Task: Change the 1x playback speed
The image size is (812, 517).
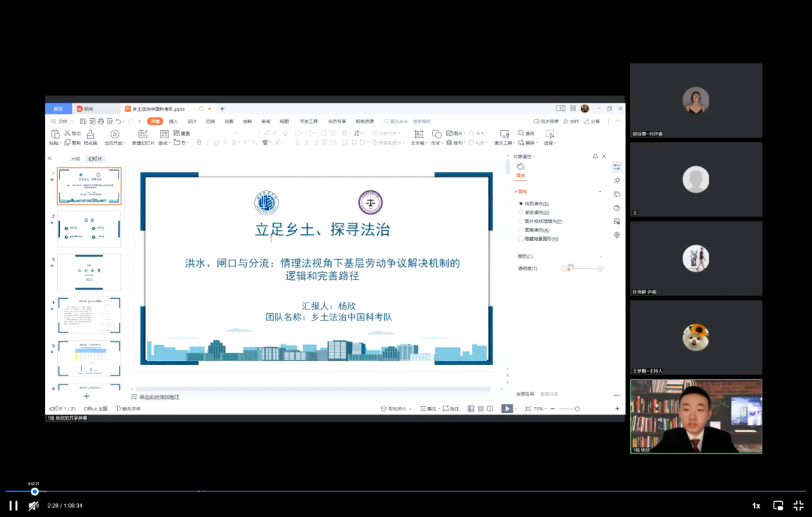Action: (x=756, y=505)
